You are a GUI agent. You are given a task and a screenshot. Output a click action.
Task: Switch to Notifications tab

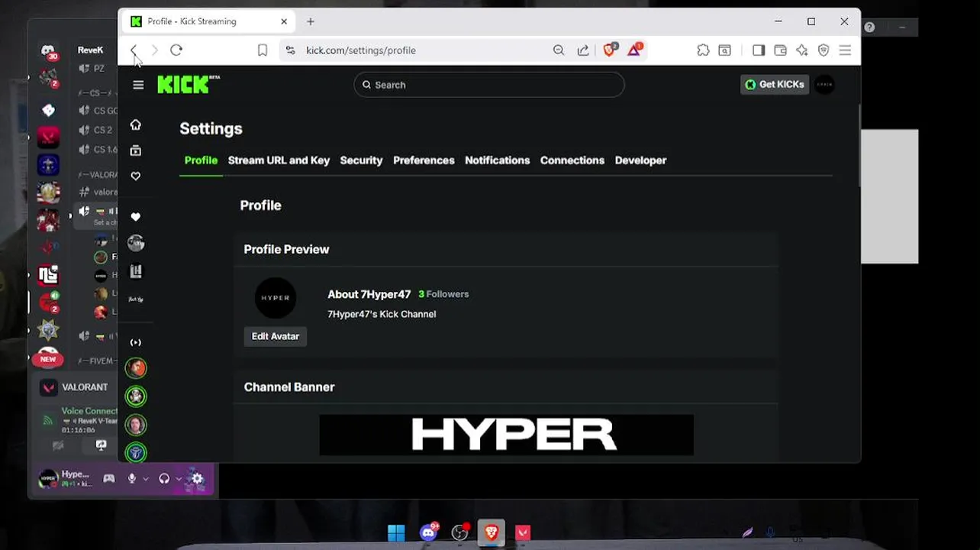[497, 160]
